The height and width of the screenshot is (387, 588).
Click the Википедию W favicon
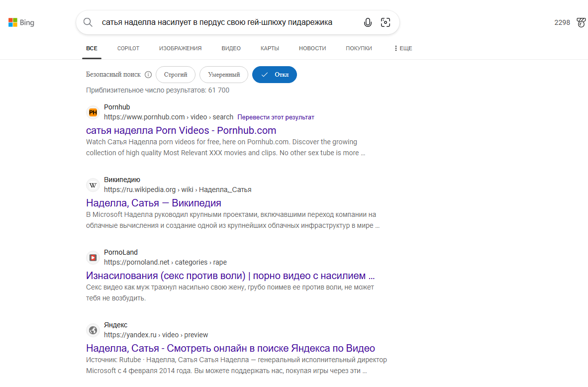coord(93,185)
